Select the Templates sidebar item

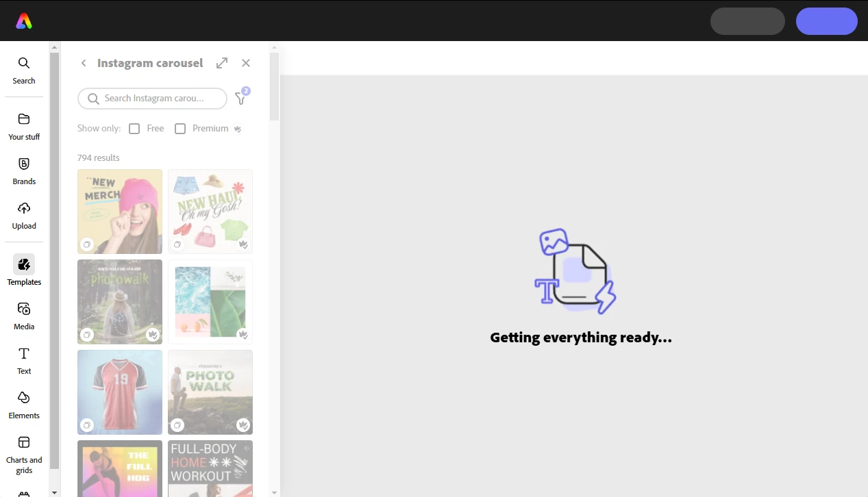pyautogui.click(x=24, y=270)
